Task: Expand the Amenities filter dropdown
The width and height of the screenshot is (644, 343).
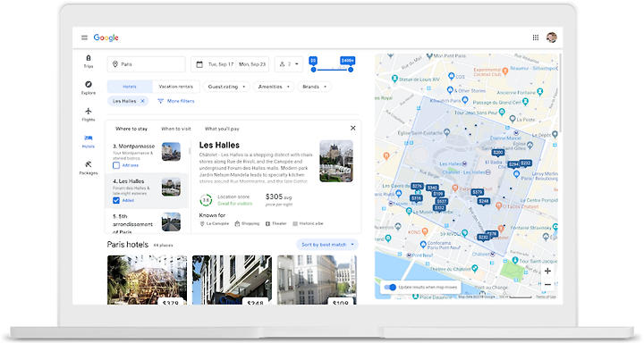Action: 274,87
